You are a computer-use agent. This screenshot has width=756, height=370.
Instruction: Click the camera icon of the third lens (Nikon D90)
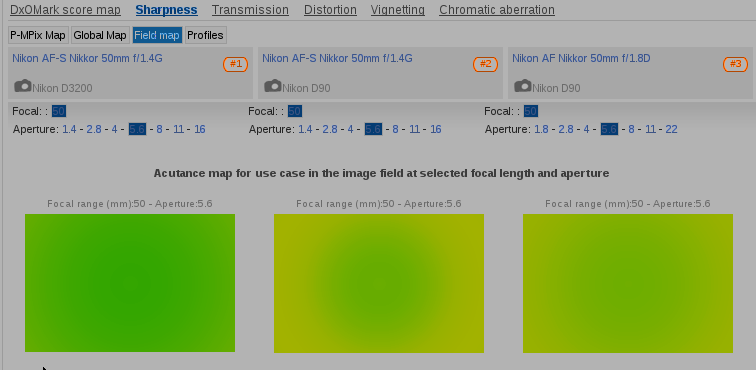pos(523,86)
